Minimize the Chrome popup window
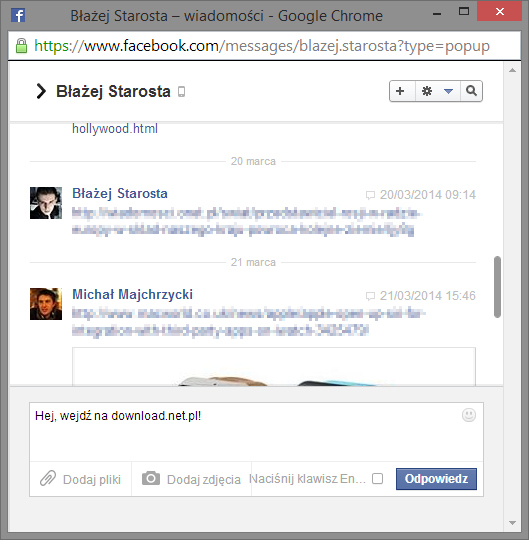The height and width of the screenshot is (540, 529). point(437,14)
